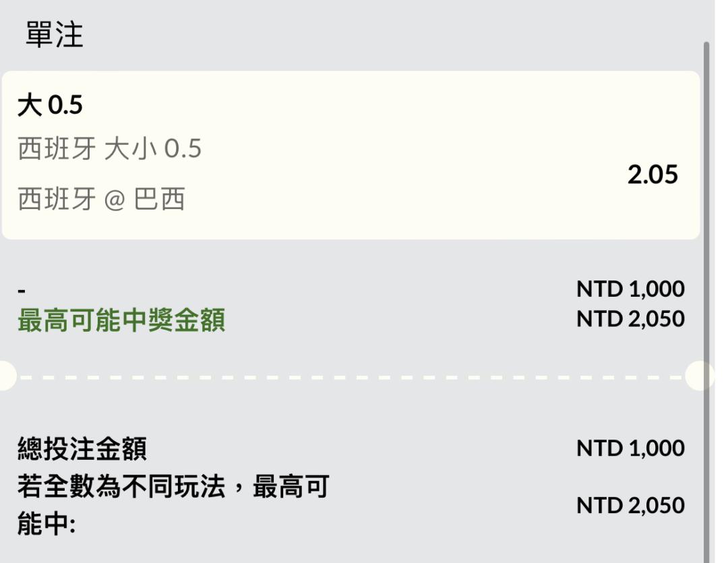
Task: Click the green 最高可能中獎金額 label
Action: coord(121,321)
